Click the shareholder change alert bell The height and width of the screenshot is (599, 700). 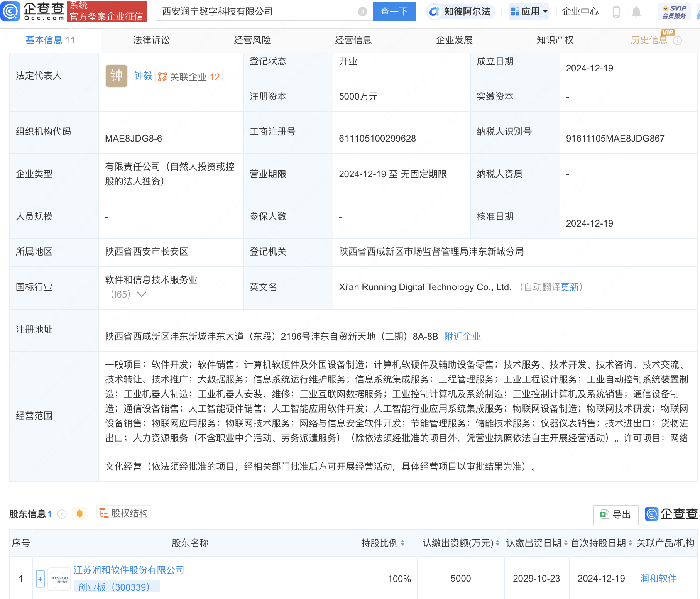[80, 514]
